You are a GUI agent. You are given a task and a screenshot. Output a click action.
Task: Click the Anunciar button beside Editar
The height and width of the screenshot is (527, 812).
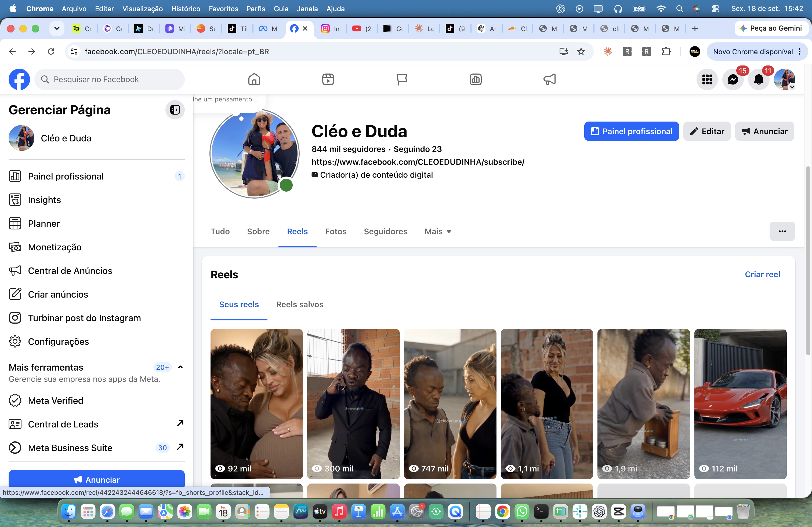tap(764, 131)
